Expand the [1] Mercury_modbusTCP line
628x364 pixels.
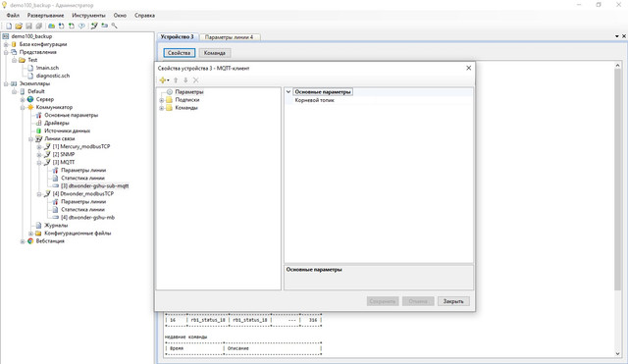click(39, 146)
